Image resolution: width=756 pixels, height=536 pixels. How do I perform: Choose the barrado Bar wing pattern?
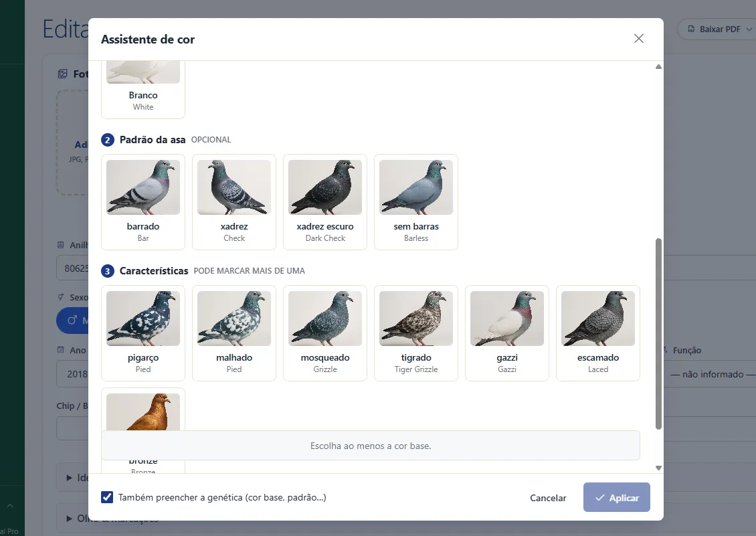coord(143,202)
